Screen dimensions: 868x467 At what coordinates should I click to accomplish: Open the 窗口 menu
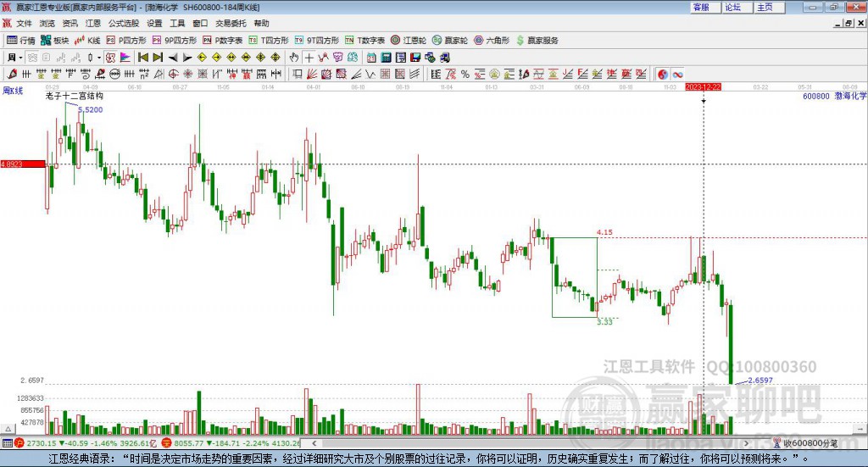tap(200, 23)
